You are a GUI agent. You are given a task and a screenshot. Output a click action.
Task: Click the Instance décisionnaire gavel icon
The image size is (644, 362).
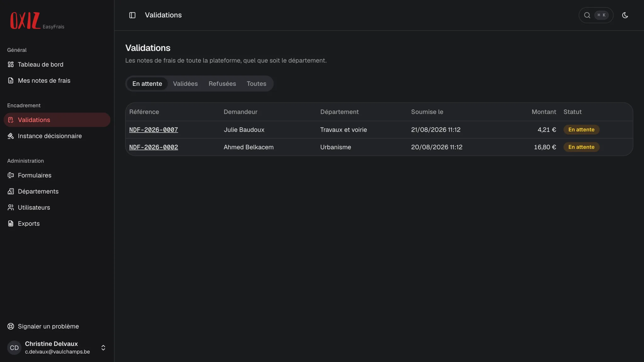[x=11, y=136]
